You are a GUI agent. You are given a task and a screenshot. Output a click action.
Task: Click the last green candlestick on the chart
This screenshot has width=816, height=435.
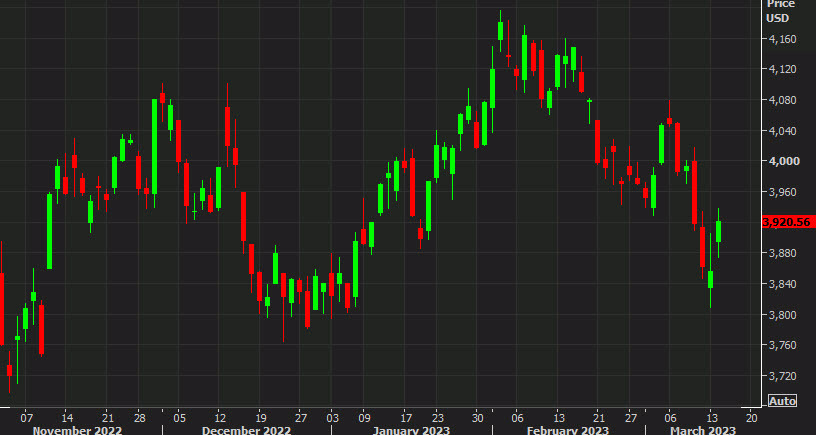click(719, 232)
